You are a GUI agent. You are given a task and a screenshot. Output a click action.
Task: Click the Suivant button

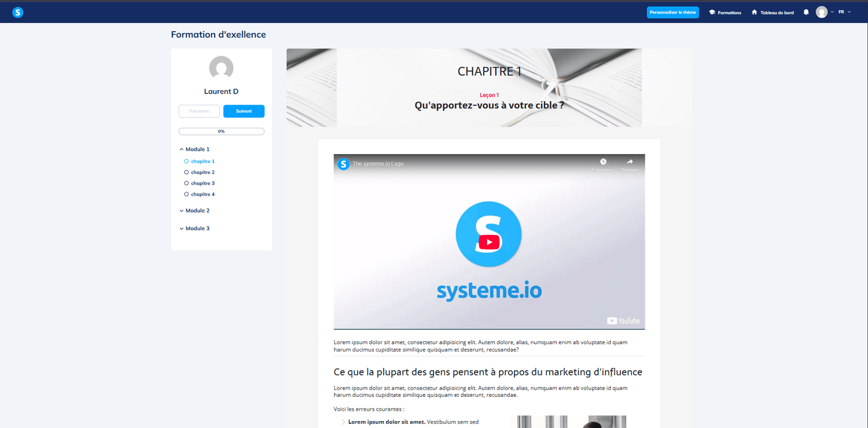point(244,111)
